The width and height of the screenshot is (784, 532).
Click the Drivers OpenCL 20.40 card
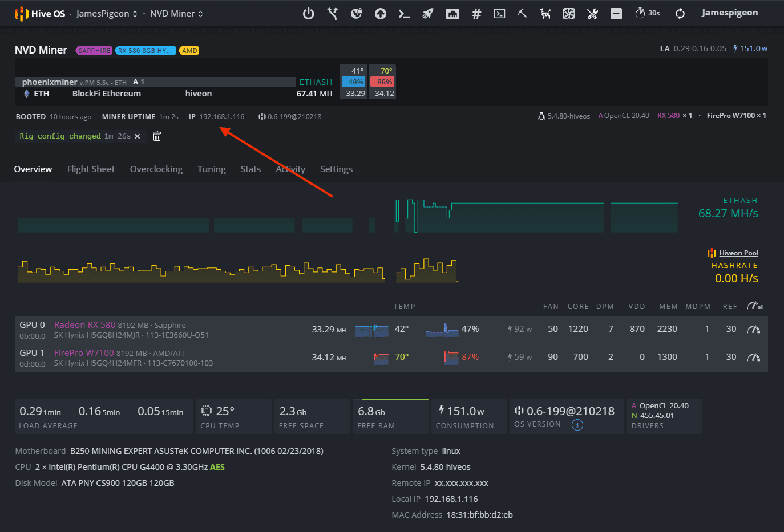pos(664,416)
